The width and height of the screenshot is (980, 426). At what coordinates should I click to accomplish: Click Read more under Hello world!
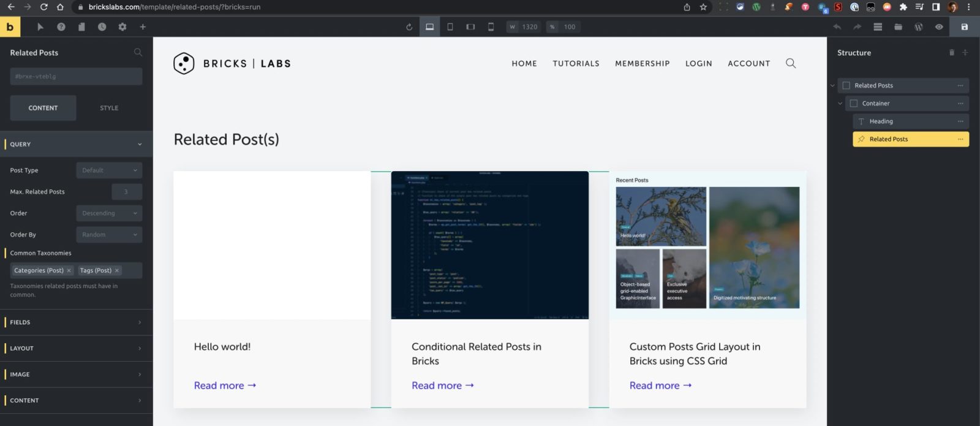[x=225, y=386]
